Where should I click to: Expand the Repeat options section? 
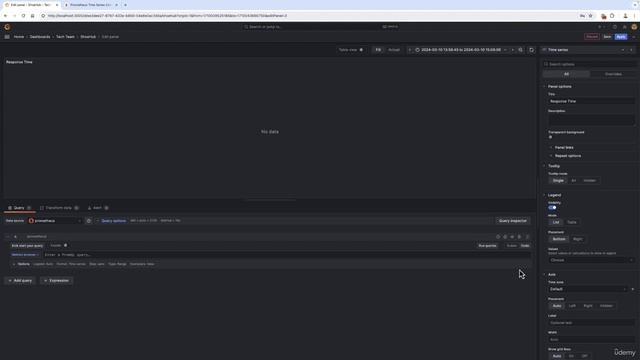click(568, 156)
